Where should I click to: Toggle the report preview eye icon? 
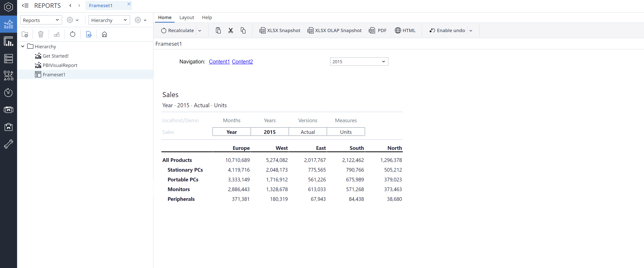(89, 34)
